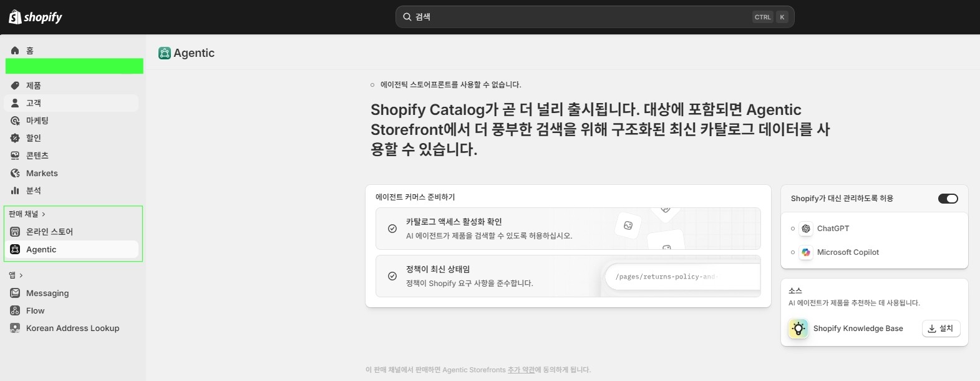Click the Markets globe icon
This screenshot has width=980, height=381.
15,173
